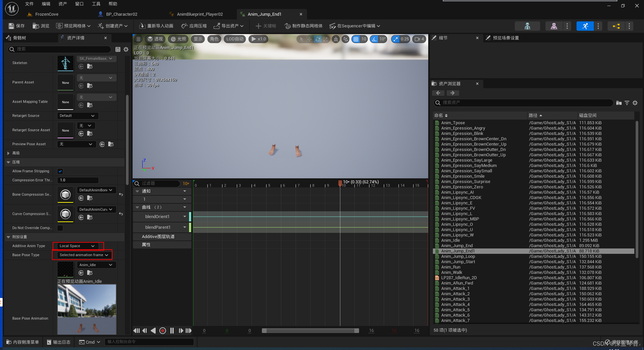Open the Skeletal Mesh editor mode
The image size is (644, 350).
(x=554, y=26)
